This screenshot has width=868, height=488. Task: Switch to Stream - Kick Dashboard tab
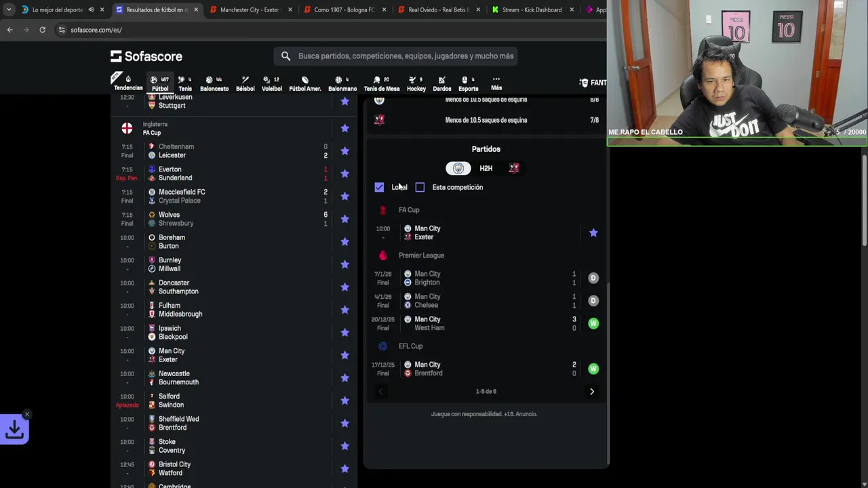pyautogui.click(x=532, y=10)
